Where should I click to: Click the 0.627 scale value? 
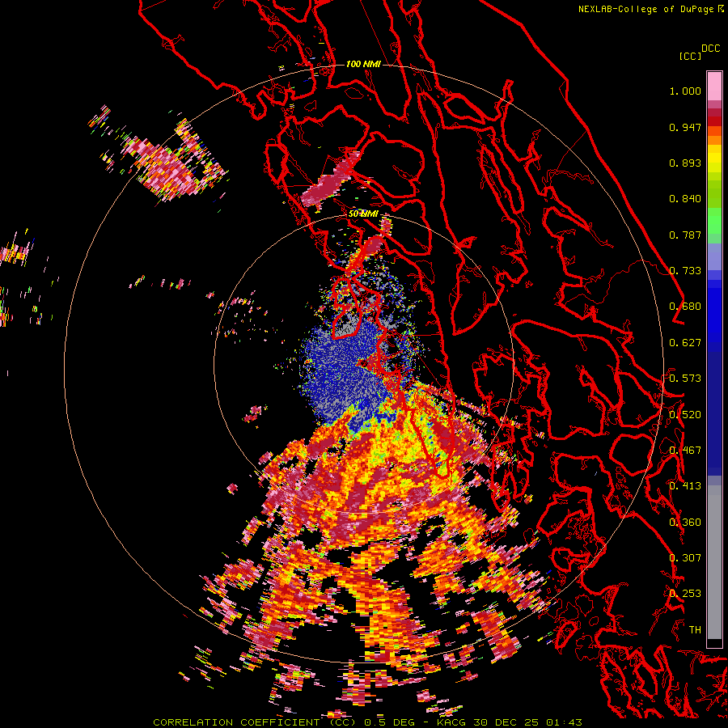[x=685, y=343]
